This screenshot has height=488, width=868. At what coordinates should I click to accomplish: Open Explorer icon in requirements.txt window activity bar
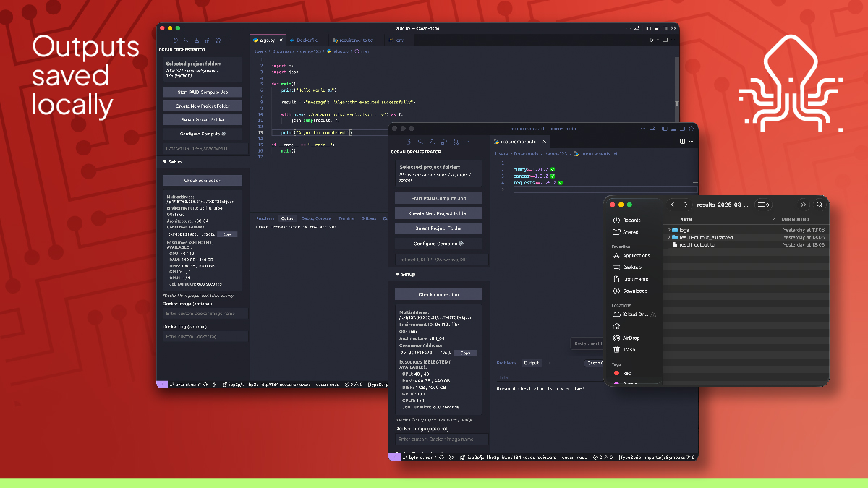coord(409,142)
